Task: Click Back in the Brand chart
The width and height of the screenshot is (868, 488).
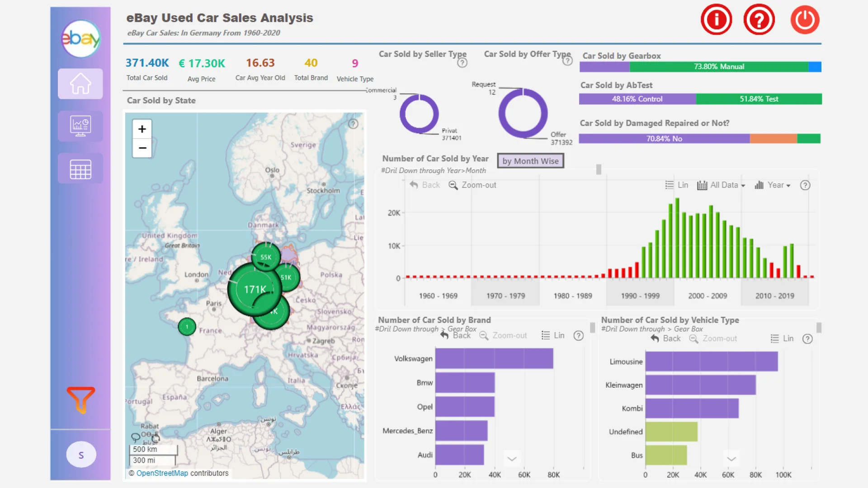Action: click(456, 335)
